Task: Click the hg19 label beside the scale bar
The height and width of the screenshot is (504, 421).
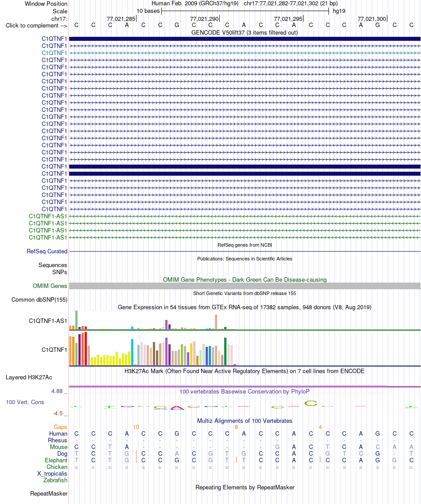Action: (339, 11)
